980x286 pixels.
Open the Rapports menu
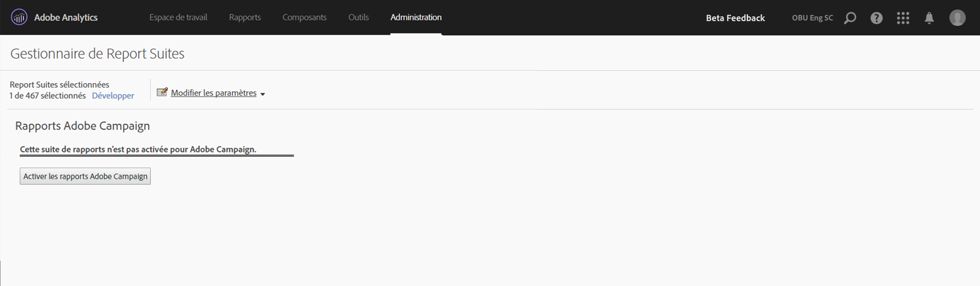tap(245, 18)
